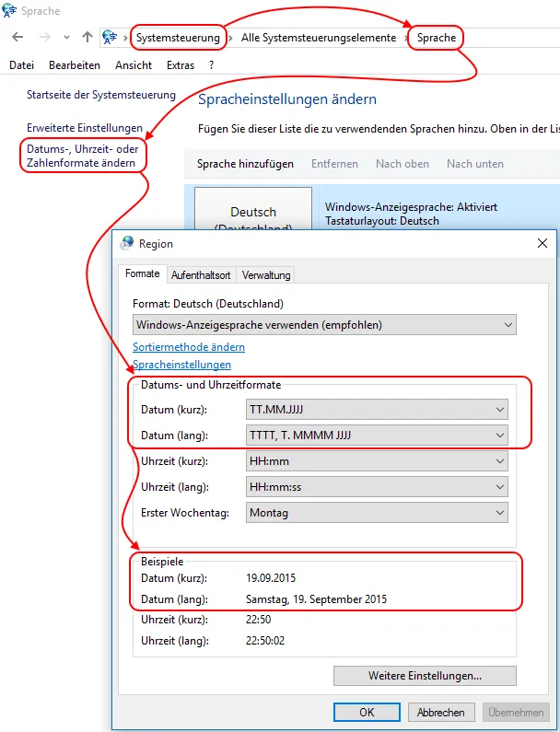Click the back arrow navigation icon
Viewport: 560px width, 732px height.
click(17, 37)
